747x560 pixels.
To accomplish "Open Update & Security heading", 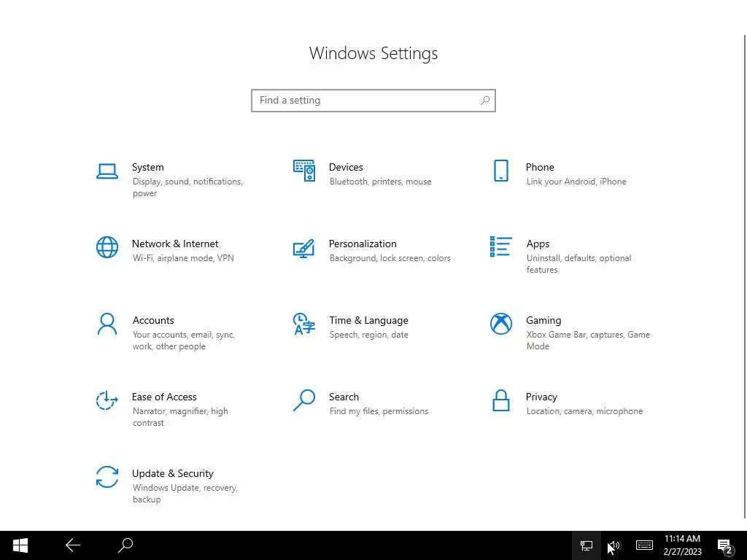I will click(x=172, y=474).
